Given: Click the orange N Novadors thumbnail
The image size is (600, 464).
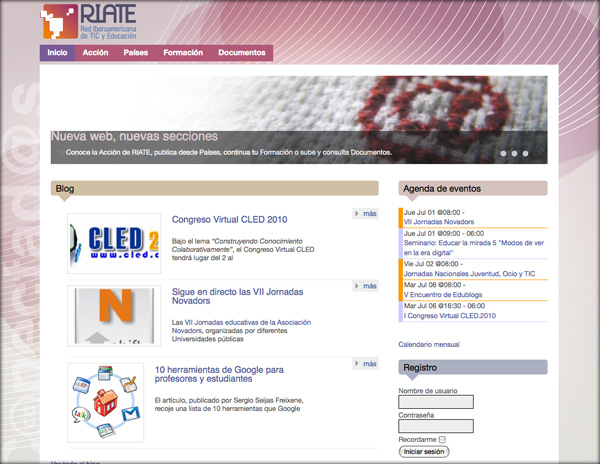Looking at the screenshot, I should click(x=114, y=316).
